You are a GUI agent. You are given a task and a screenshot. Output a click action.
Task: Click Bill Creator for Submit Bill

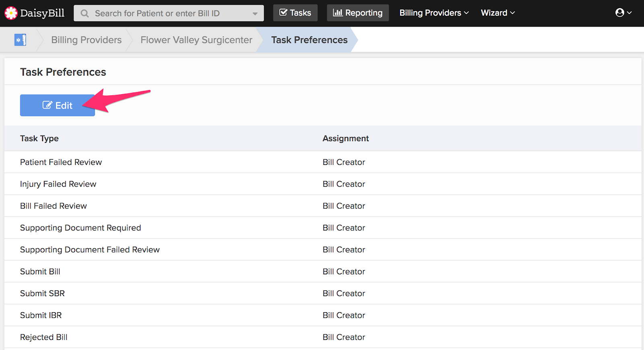tap(344, 272)
